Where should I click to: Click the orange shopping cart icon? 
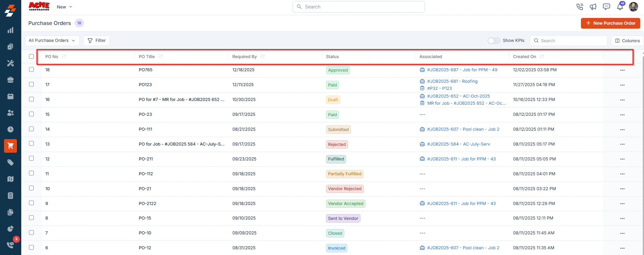pyautogui.click(x=10, y=146)
